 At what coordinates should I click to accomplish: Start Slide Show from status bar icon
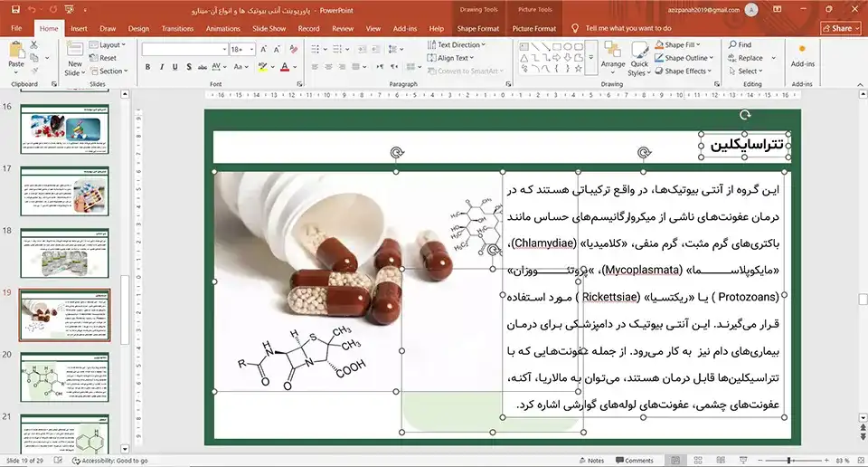[x=743, y=461]
